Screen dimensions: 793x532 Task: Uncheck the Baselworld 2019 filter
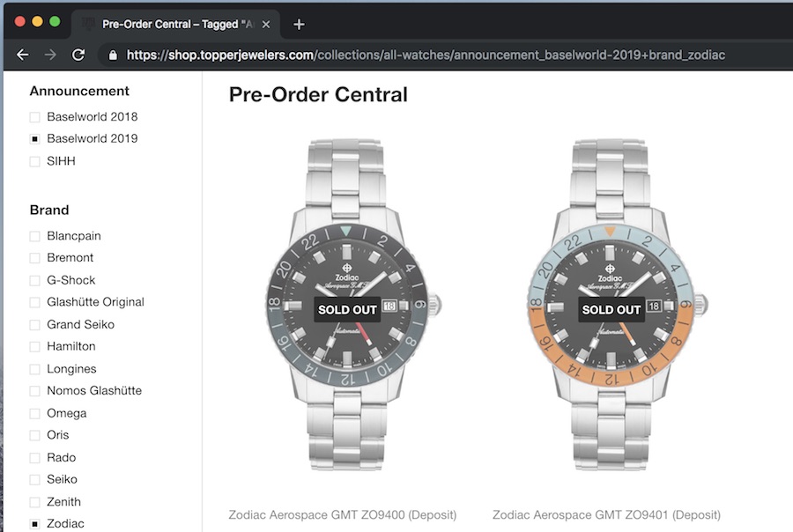pos(35,139)
